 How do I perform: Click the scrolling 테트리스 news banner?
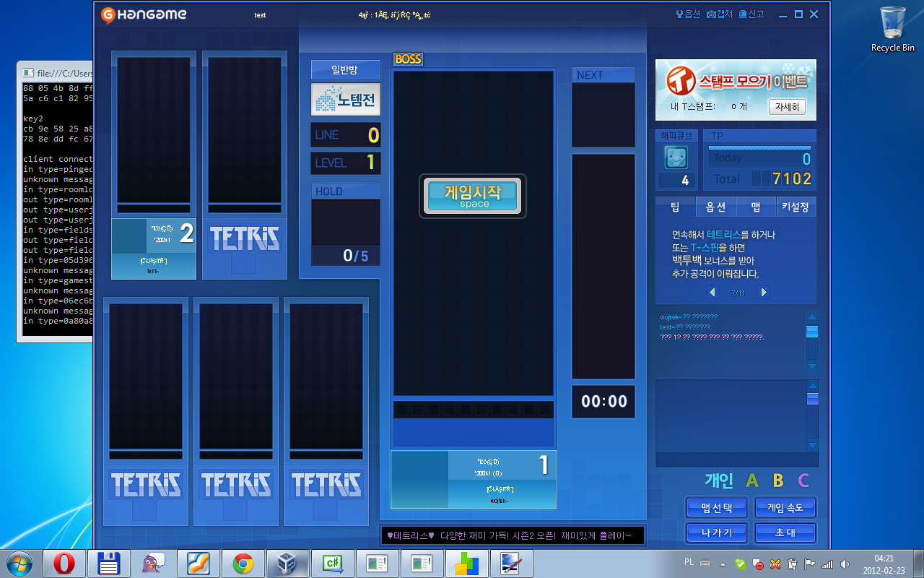[x=513, y=535]
